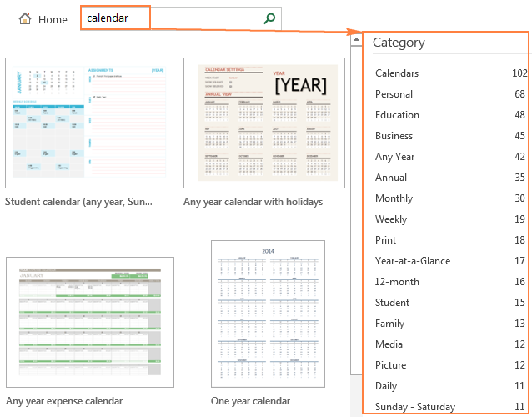Open Any year calendar with holidays thumbnail

click(263, 123)
